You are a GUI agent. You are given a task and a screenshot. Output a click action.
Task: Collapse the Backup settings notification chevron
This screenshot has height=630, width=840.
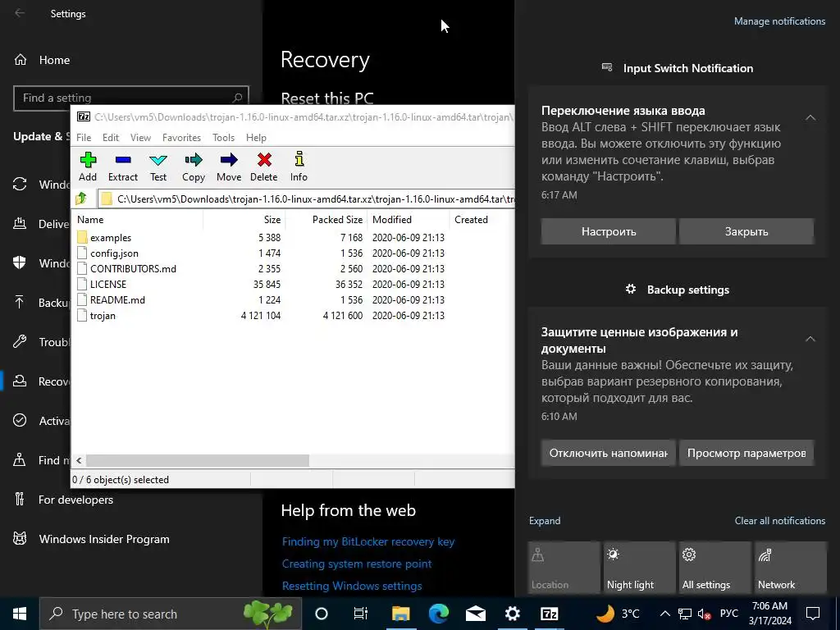pos(810,339)
